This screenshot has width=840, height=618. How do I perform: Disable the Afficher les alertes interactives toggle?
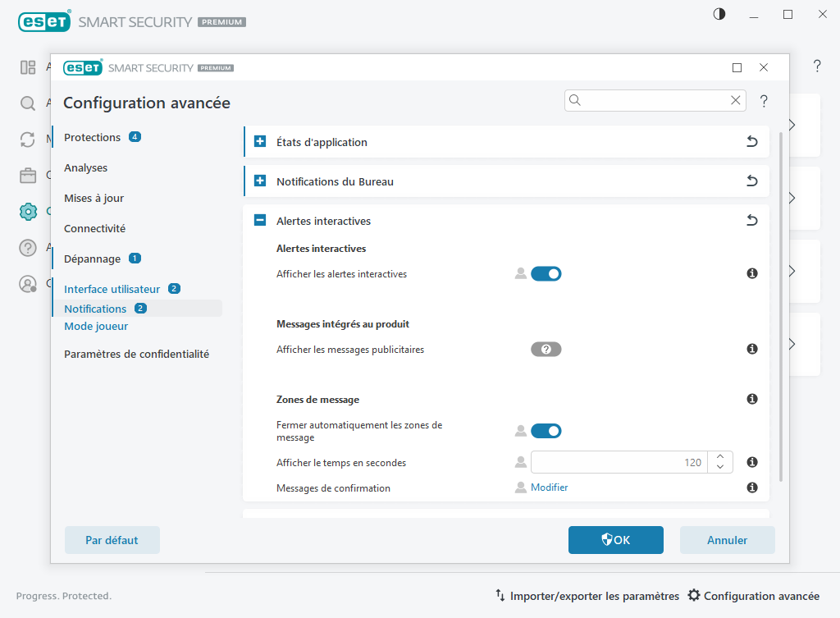pos(546,273)
